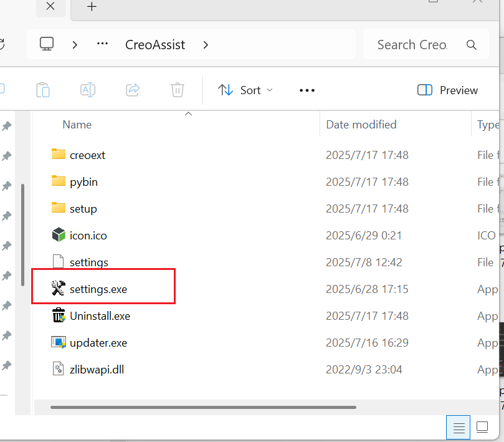Sort by the Name column header
The width and height of the screenshot is (504, 442).
(x=77, y=125)
